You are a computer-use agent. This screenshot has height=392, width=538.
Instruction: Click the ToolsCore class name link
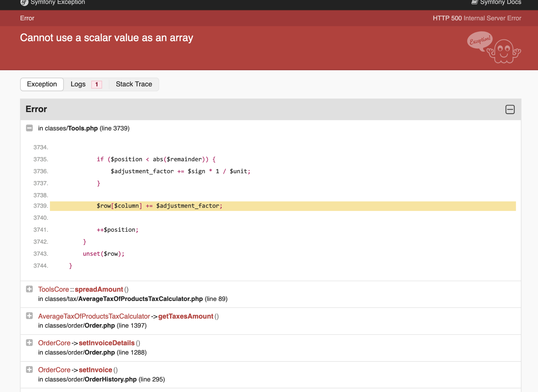coord(54,289)
